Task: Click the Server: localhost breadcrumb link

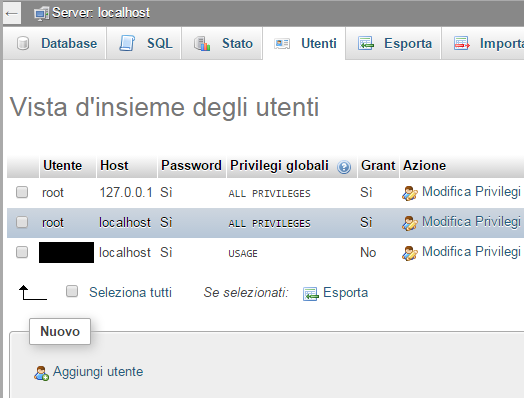Action: (x=101, y=13)
